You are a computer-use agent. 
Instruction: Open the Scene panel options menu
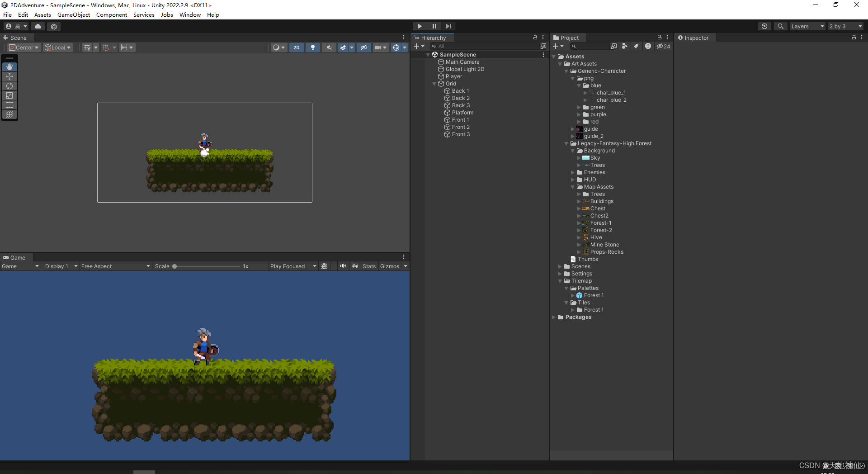click(x=404, y=38)
